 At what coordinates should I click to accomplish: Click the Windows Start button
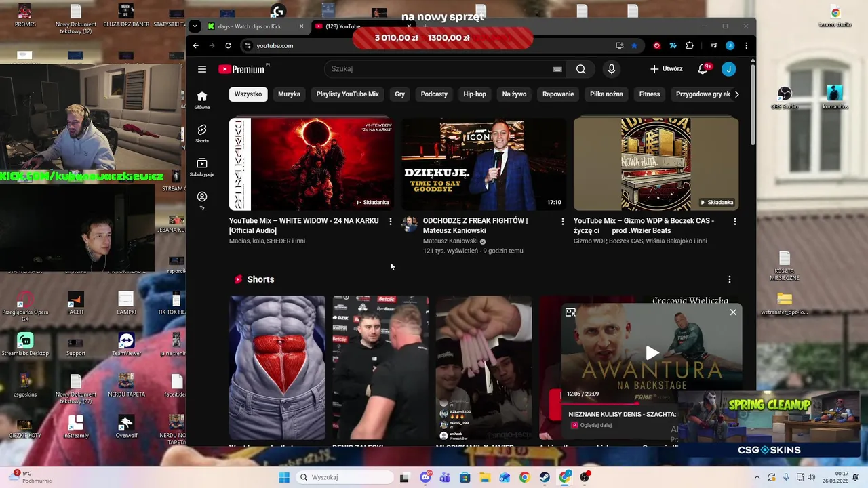point(284,477)
